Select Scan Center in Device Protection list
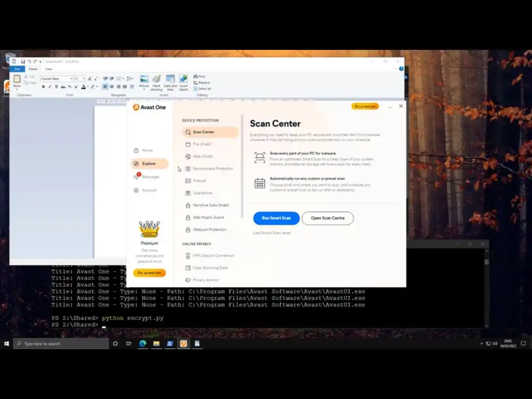 click(210, 132)
